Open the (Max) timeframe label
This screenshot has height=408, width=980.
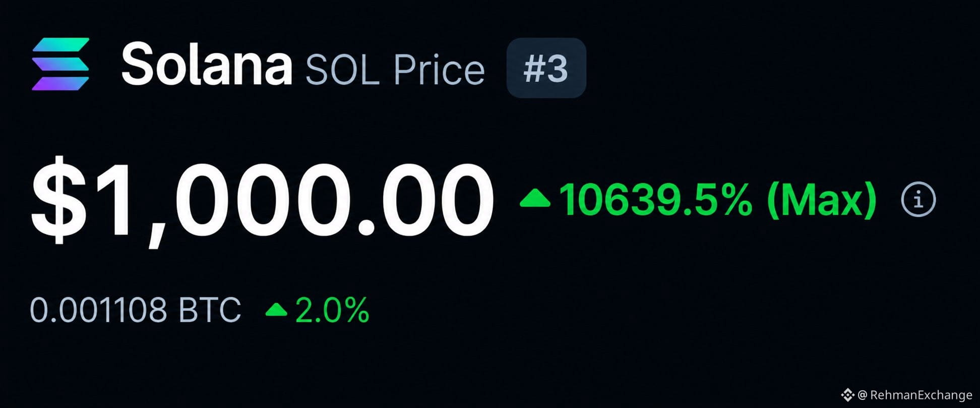pos(822,200)
